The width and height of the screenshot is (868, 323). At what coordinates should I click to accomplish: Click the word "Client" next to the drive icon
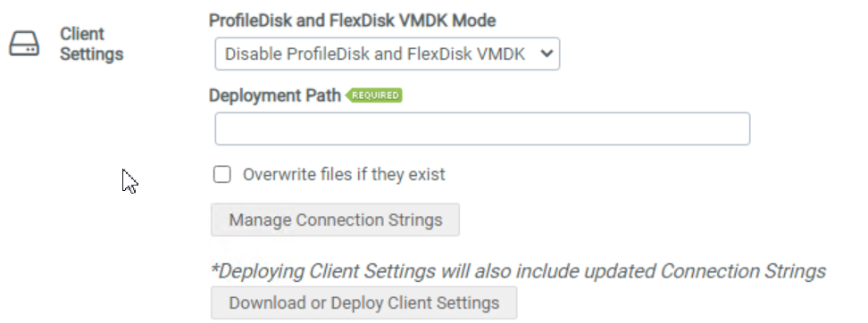pyautogui.click(x=82, y=34)
